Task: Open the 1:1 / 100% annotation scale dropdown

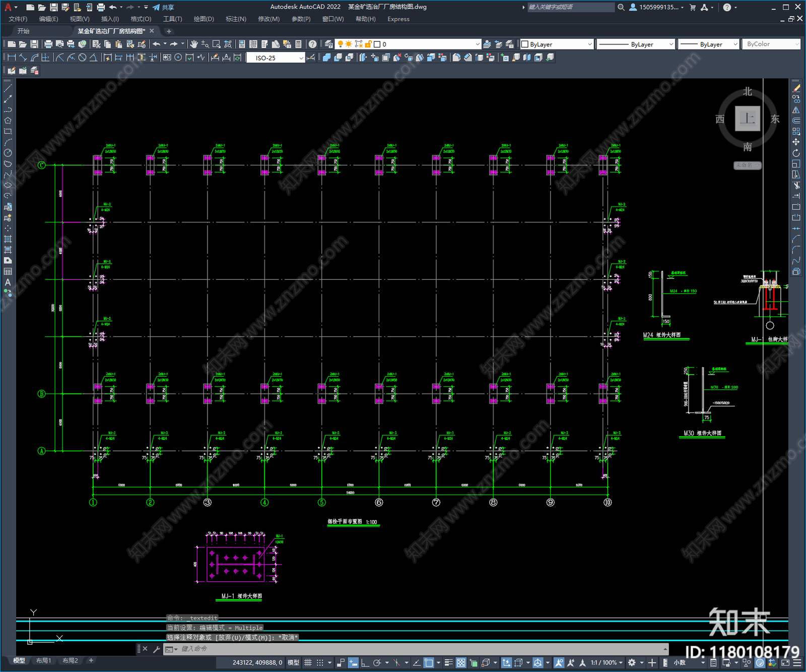Action: pos(607,663)
